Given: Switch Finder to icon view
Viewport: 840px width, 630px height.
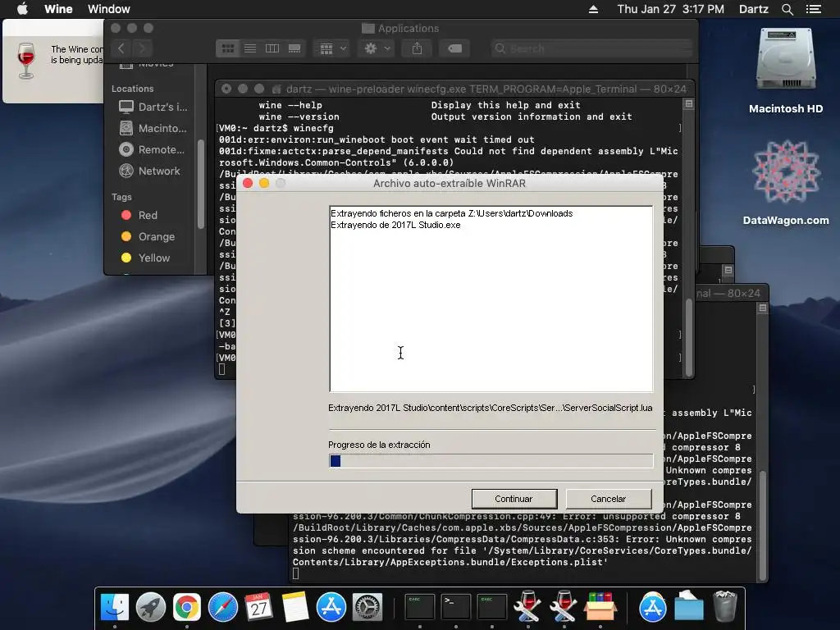Looking at the screenshot, I should click(228, 48).
